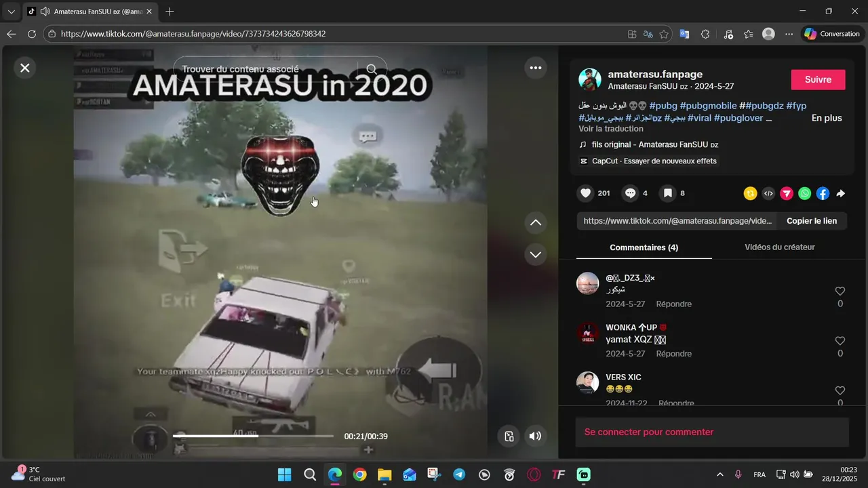Click the amaterasu.fanpage profile avatar
This screenshot has height=488, width=868.
(590, 79)
